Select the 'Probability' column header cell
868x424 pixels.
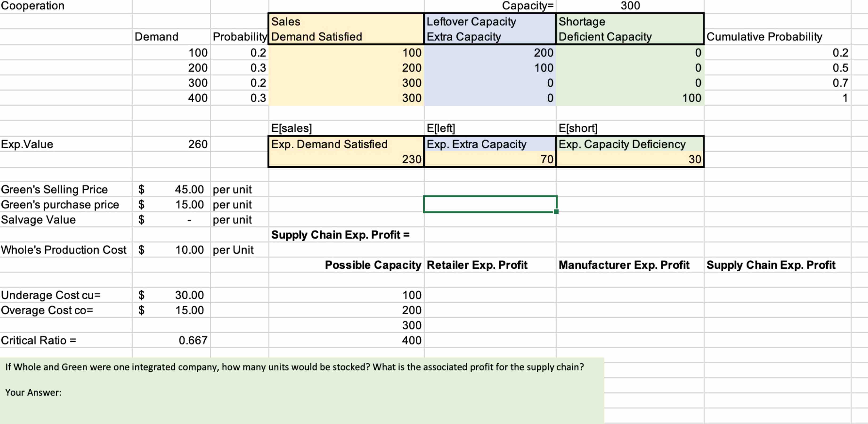pos(240,36)
